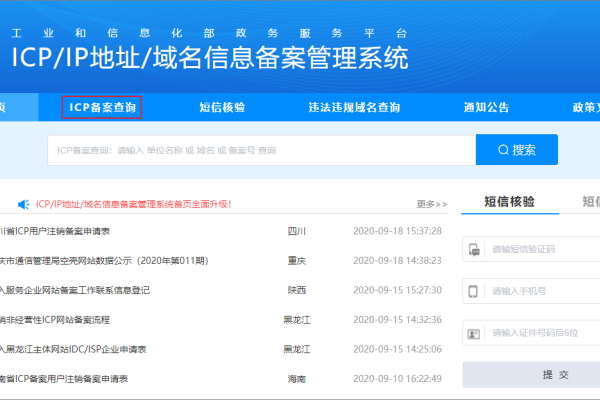This screenshot has height=400, width=600.
Task: Open the 网站备案工作联系信息登记 notice
Action: [75, 290]
